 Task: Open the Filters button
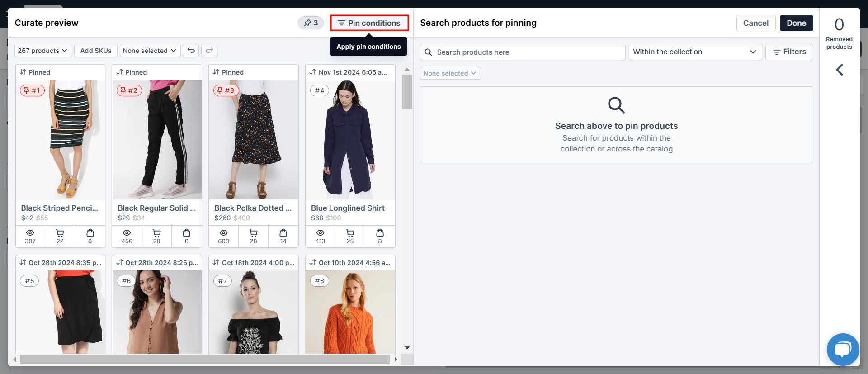point(789,52)
